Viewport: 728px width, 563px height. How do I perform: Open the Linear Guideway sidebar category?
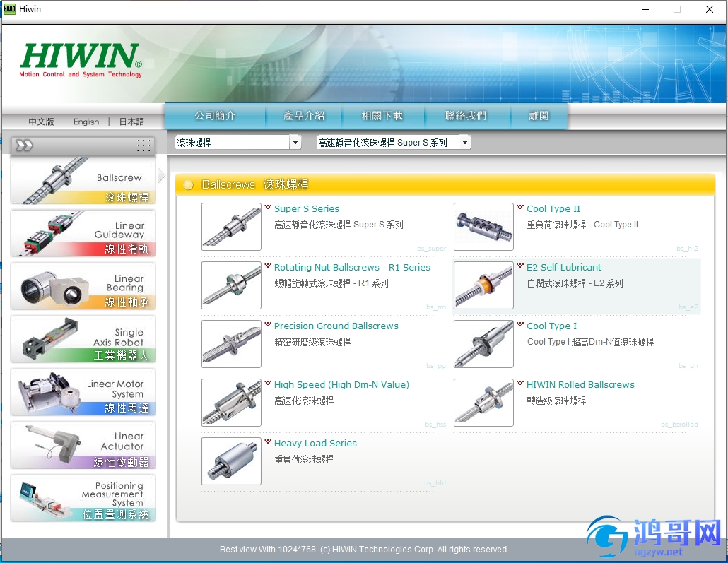[x=83, y=233]
